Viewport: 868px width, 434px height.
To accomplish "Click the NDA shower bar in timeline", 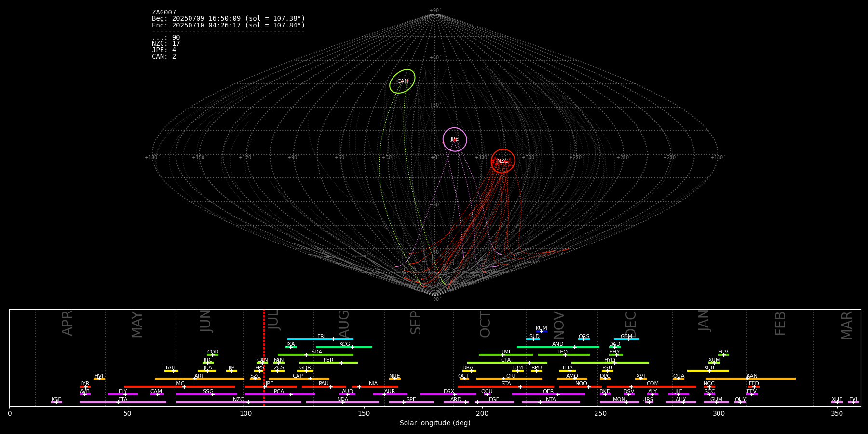I will click(342, 402).
